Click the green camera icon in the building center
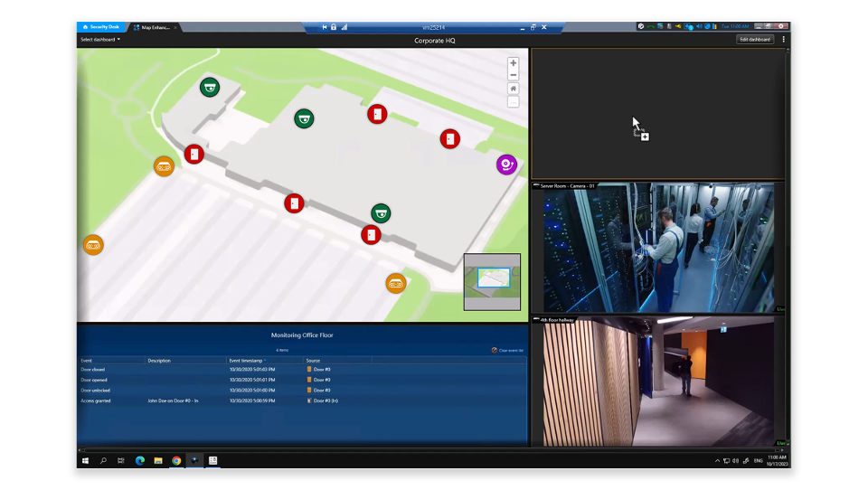Screen dimensions: 868x490 point(304,118)
